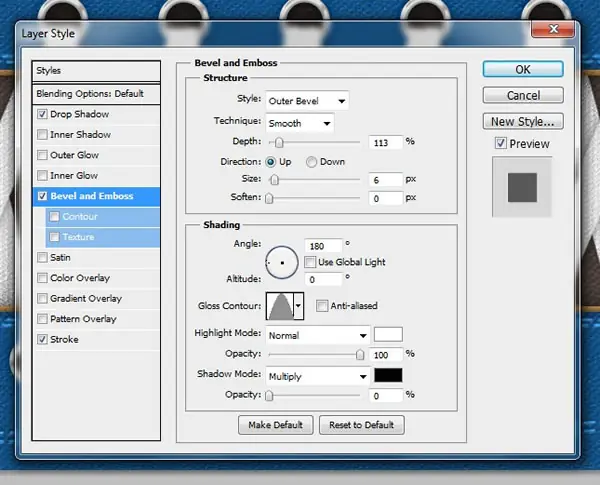Click the Shadow Opacity slider handle
The width and height of the screenshot is (600, 485).
coord(269,395)
